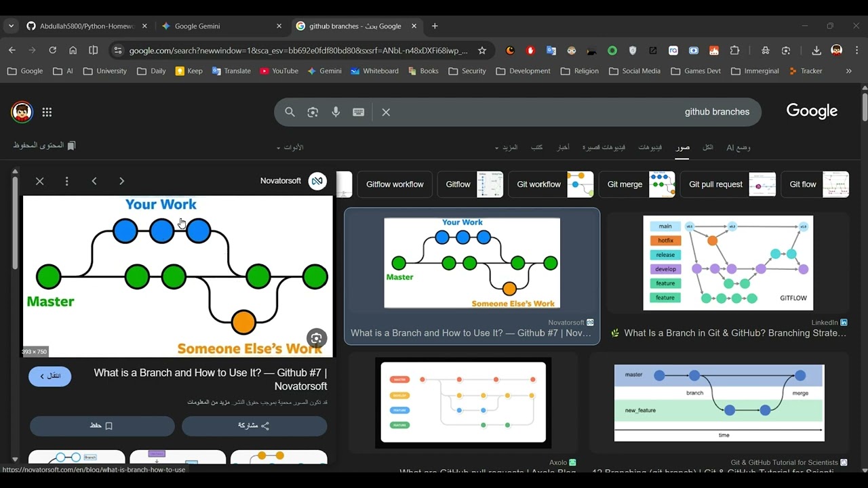Click the انتقال visit button

(x=50, y=376)
